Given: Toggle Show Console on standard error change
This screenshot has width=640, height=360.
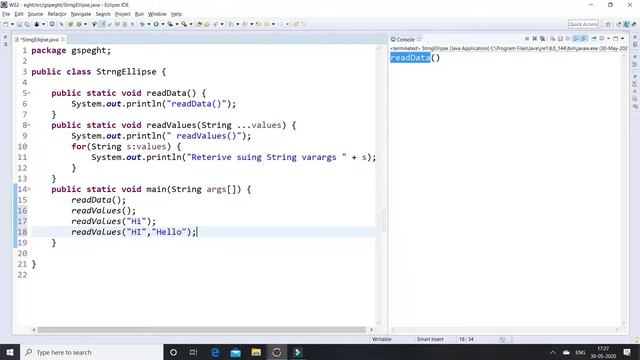Looking at the screenshot, I should pos(584,38).
